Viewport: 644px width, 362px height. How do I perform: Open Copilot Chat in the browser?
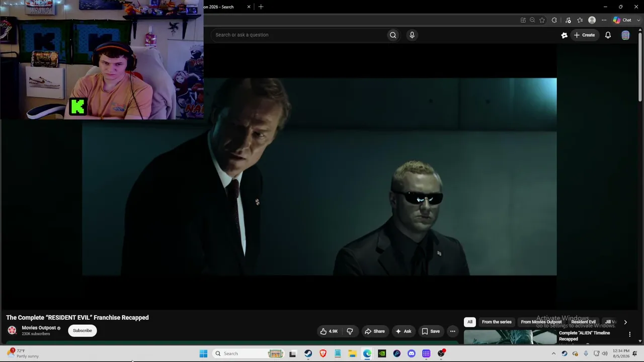point(622,20)
